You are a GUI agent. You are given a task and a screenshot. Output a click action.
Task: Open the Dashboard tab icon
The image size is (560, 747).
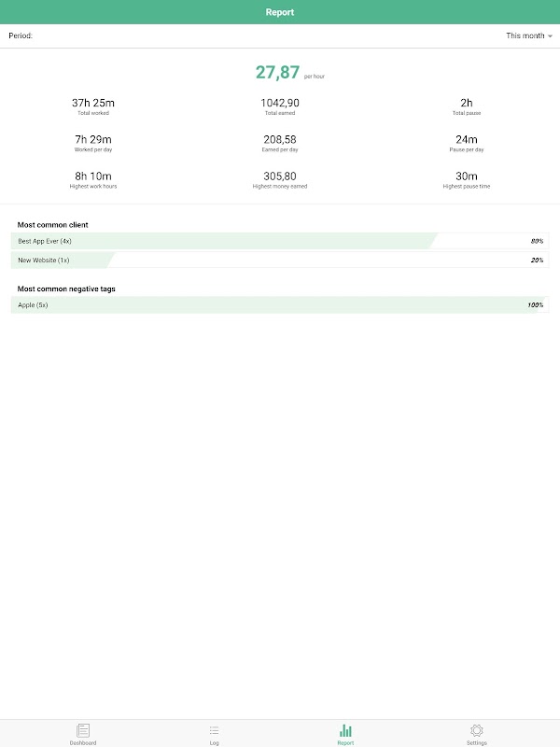coord(83,730)
